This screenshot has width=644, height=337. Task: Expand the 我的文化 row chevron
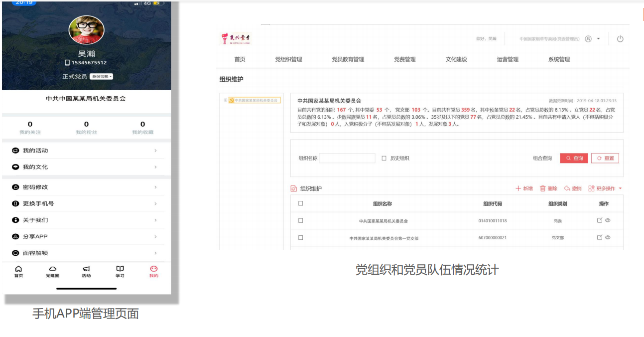155,167
